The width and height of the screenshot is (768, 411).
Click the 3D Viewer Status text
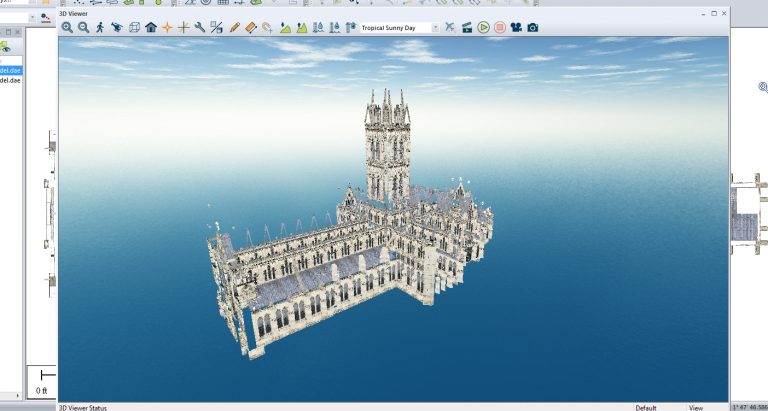83,408
